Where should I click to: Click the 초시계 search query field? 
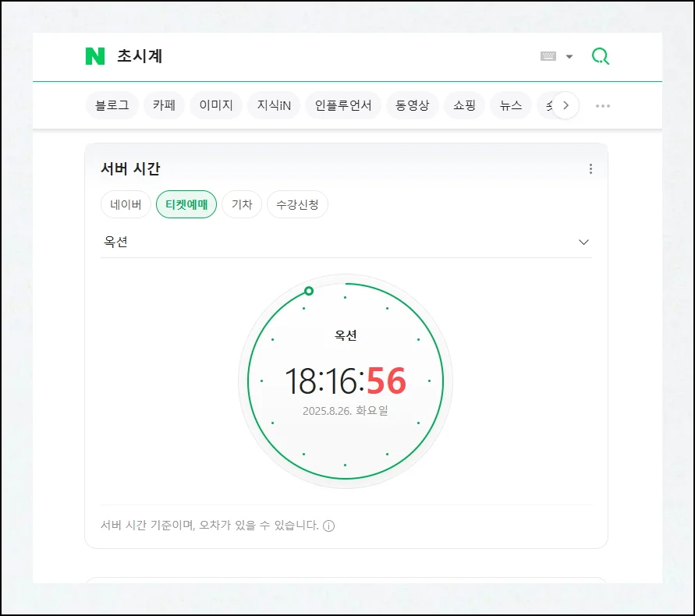(x=312, y=56)
